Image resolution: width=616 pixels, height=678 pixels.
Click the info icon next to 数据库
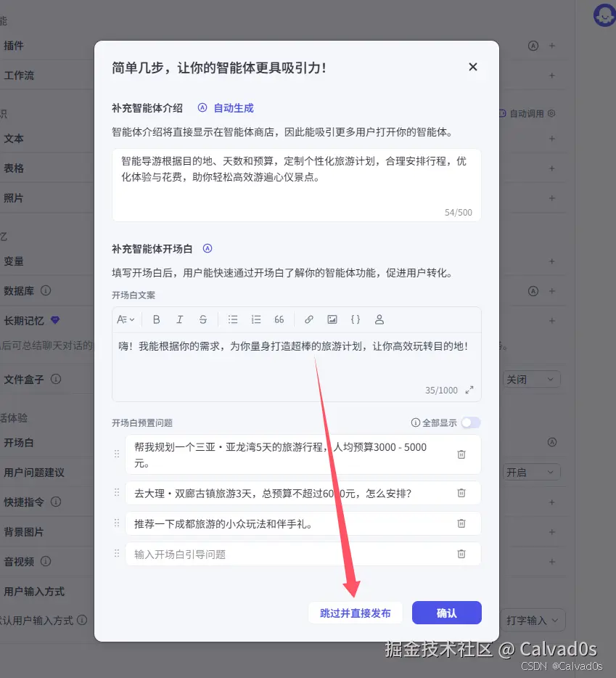pyautogui.click(x=46, y=290)
